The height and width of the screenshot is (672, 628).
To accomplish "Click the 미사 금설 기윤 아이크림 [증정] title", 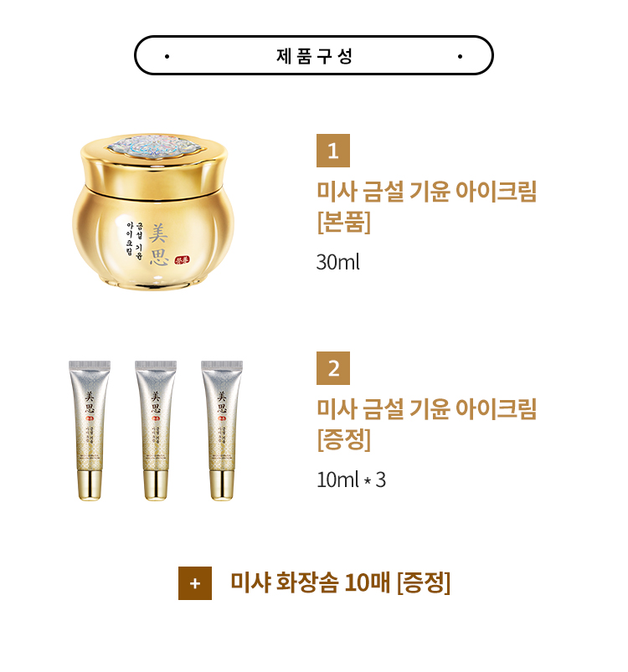I will pyautogui.click(x=426, y=424).
